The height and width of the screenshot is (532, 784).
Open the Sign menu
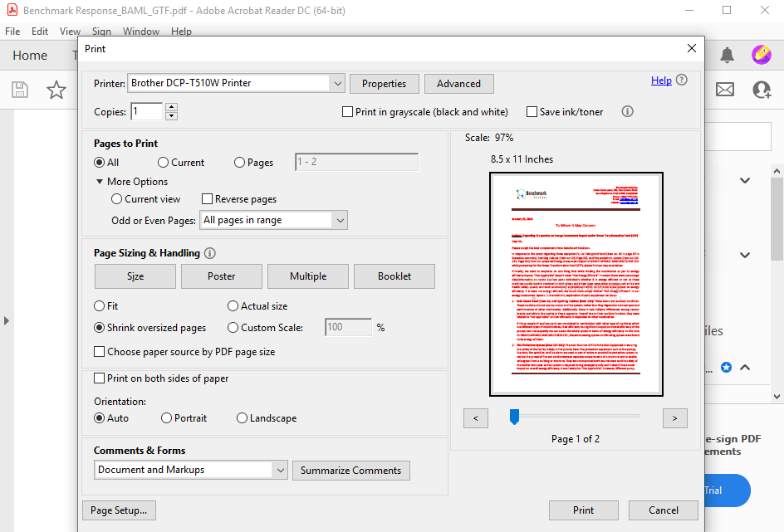point(100,32)
